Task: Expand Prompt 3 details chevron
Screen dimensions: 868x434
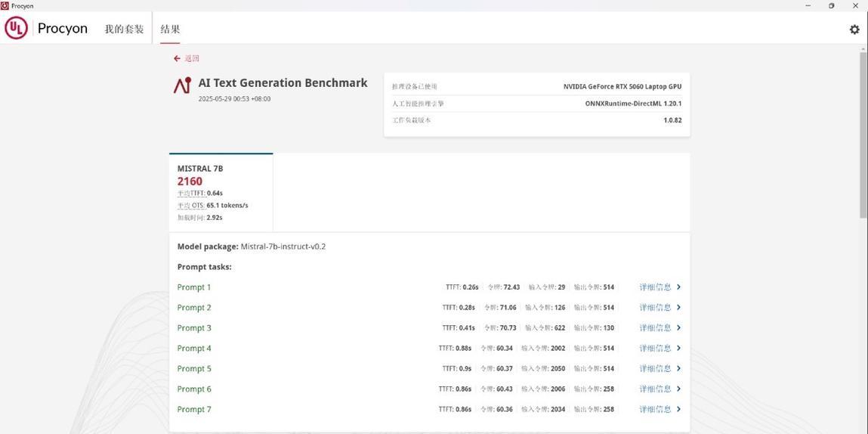Action: click(678, 327)
